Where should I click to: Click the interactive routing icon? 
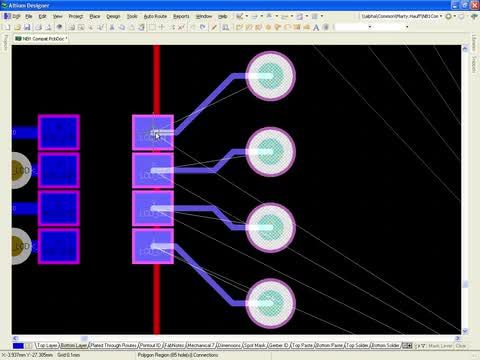click(239, 27)
